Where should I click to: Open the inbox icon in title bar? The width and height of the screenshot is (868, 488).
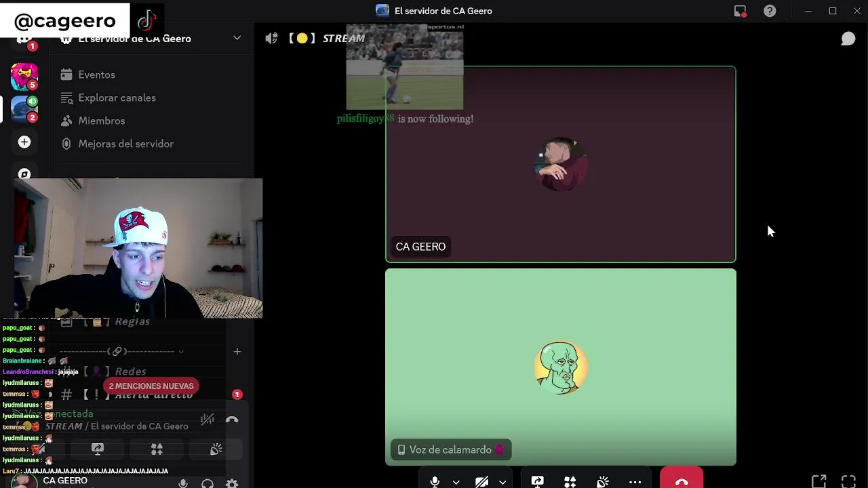740,11
